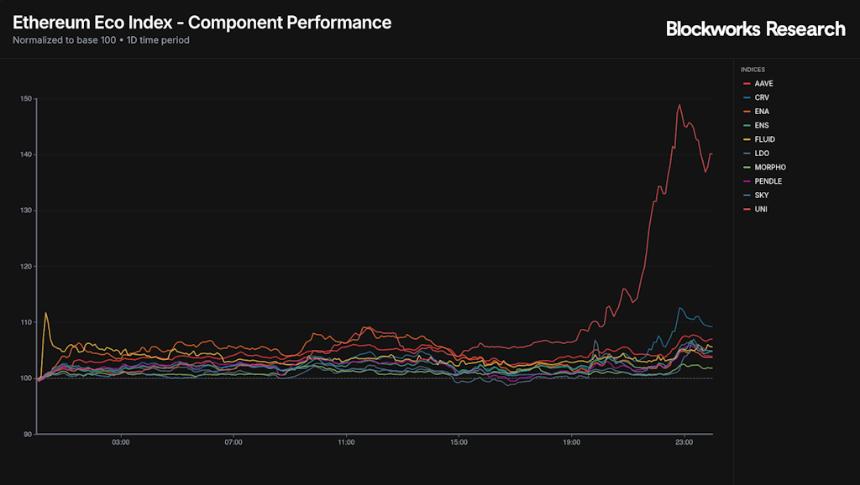Toggle ENA legend entry
860x485 pixels.
click(761, 111)
